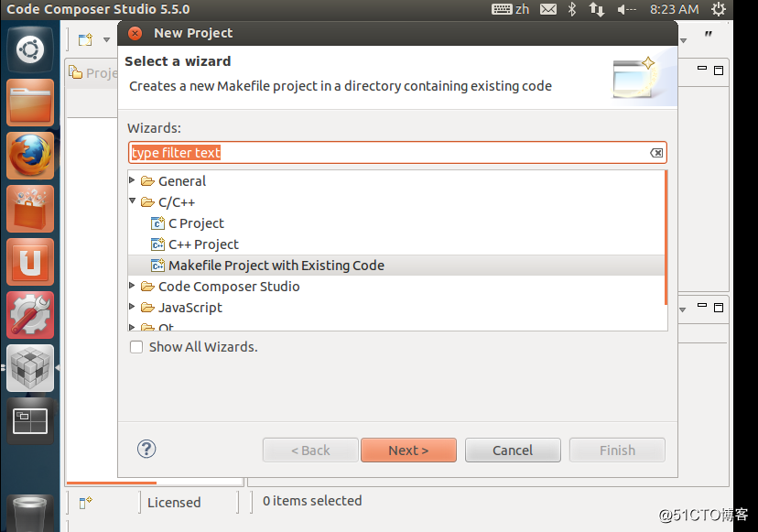This screenshot has width=758, height=532.
Task: Enable Show All Wizards checkbox
Action: click(x=136, y=347)
